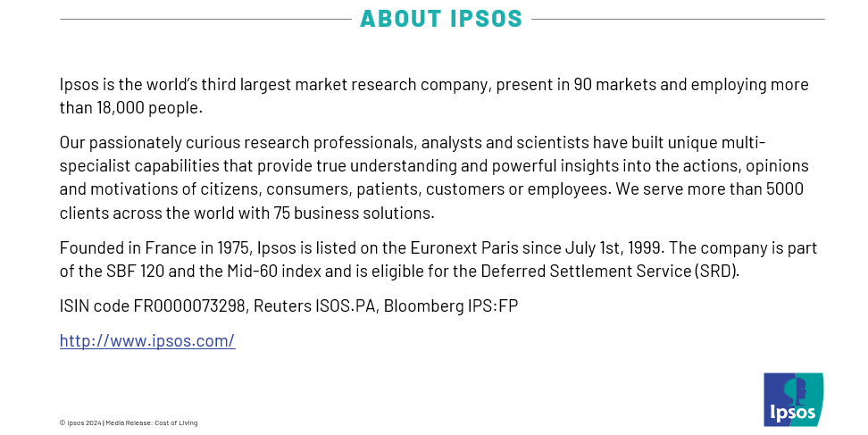The image size is (868, 435).
Task: Select the Media Release: Cost of Living footer label
Action: pyautogui.click(x=152, y=422)
